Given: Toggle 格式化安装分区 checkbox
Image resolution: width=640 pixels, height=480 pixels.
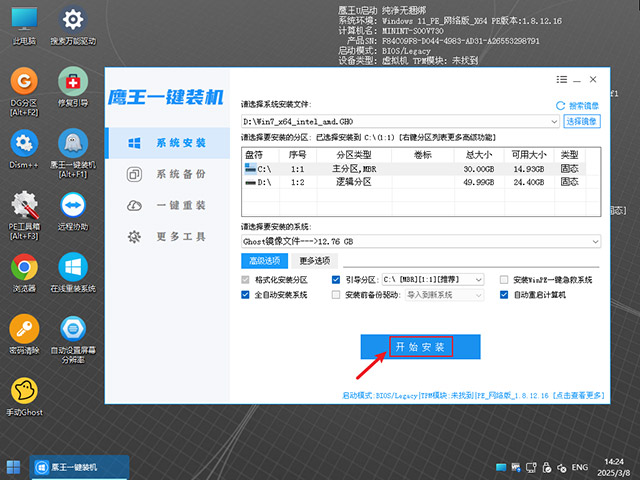Looking at the screenshot, I should point(245,280).
